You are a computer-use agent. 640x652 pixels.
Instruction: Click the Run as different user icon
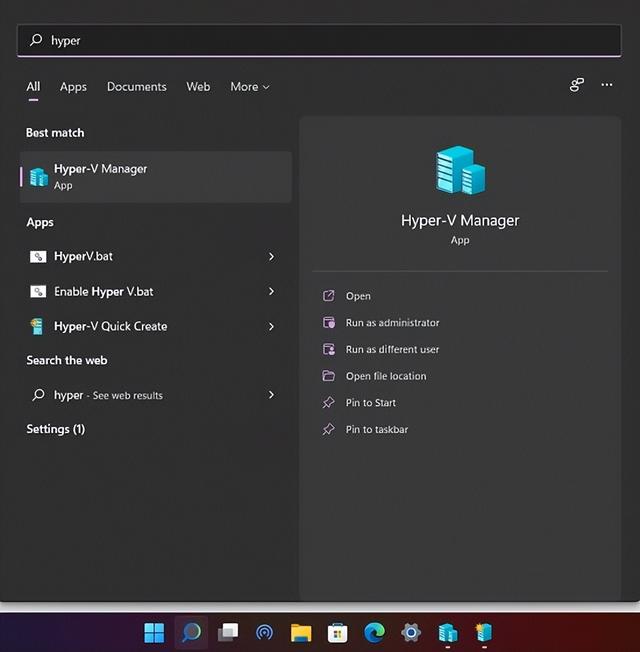click(x=329, y=349)
